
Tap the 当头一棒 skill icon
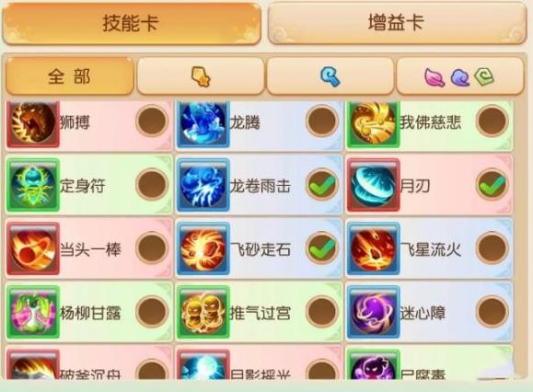click(33, 248)
